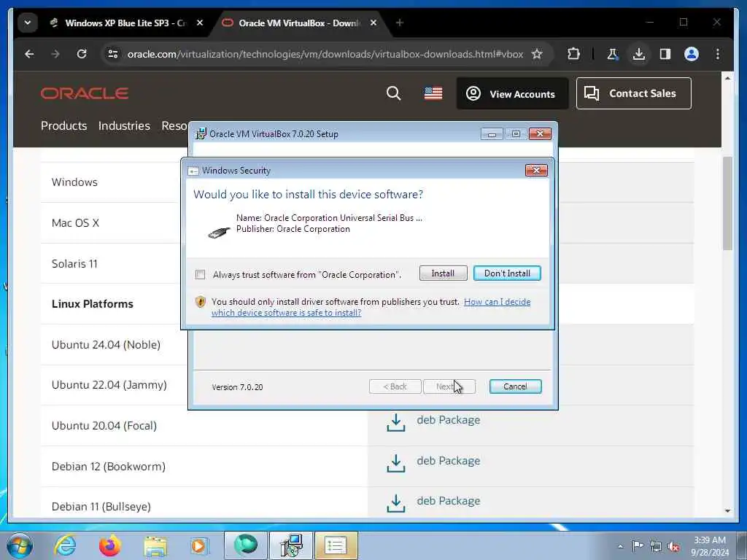Screen dimensions: 747x560
Task: Click the USB device icon in dialog
Action: pos(219,233)
